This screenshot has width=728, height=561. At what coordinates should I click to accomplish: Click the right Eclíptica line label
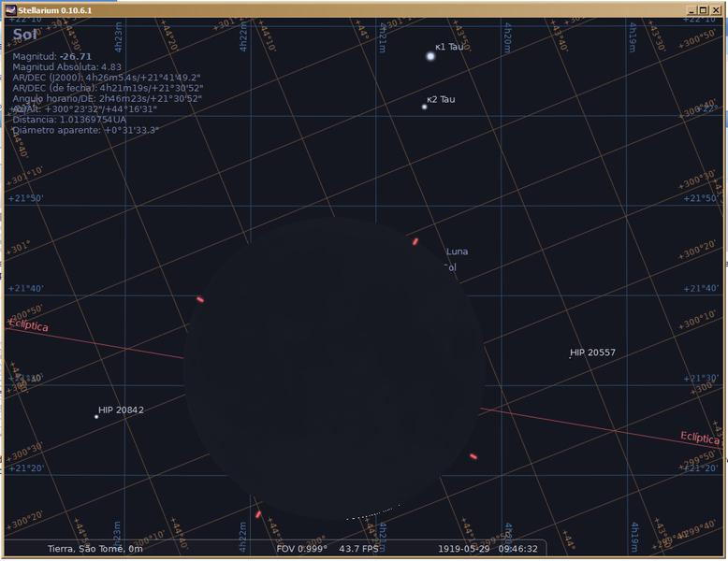[699, 438]
